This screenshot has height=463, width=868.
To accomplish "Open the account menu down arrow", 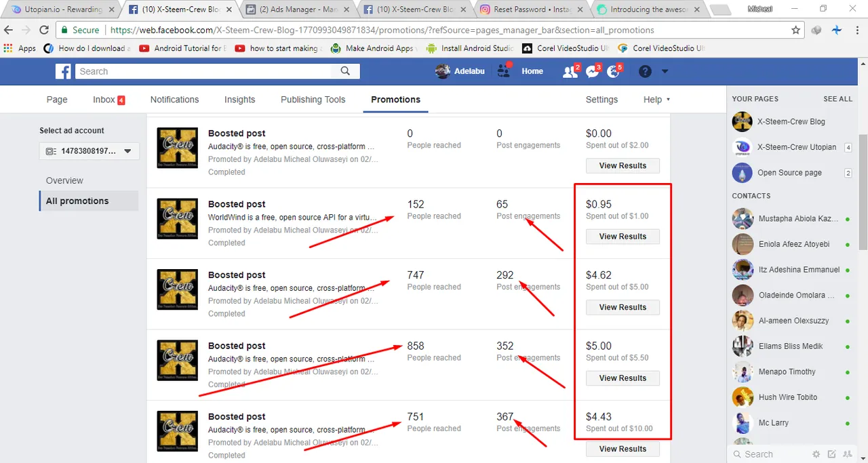I will [x=665, y=71].
